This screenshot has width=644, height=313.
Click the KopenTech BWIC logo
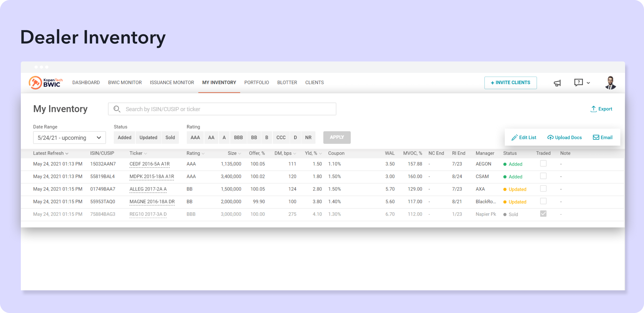tap(45, 83)
